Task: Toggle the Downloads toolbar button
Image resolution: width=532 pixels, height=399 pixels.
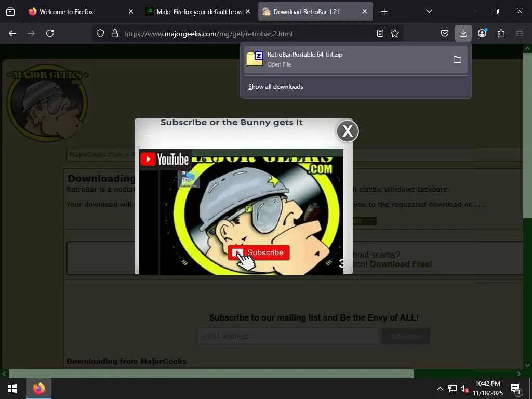Action: (463, 33)
